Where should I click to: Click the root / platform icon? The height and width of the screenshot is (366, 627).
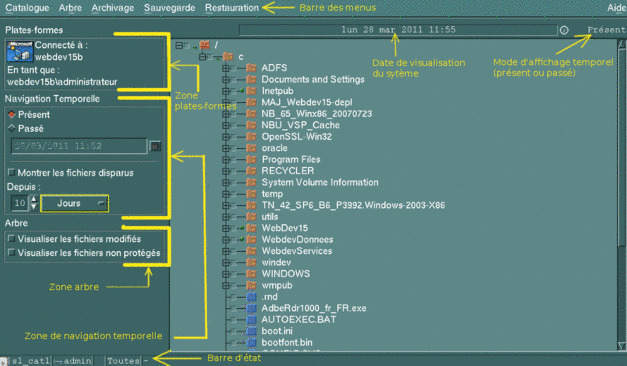[205, 45]
